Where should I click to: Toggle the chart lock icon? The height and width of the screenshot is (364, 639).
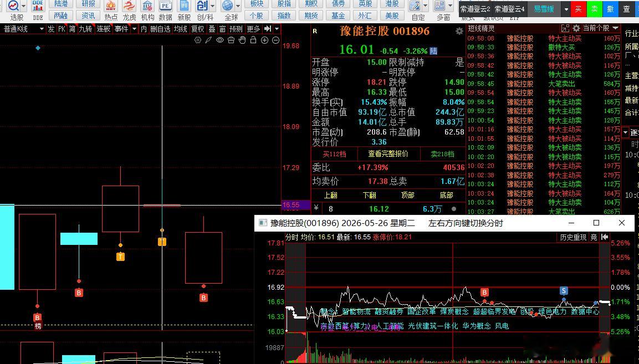pyautogui.click(x=253, y=40)
